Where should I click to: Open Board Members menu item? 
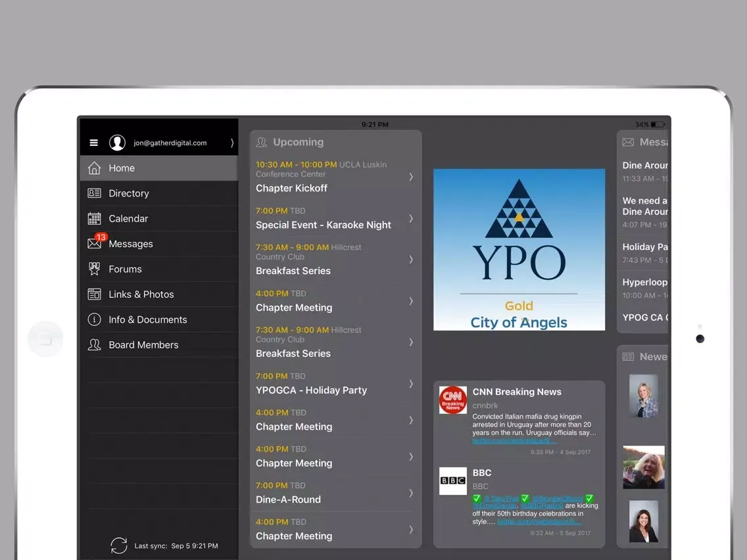[x=159, y=345]
